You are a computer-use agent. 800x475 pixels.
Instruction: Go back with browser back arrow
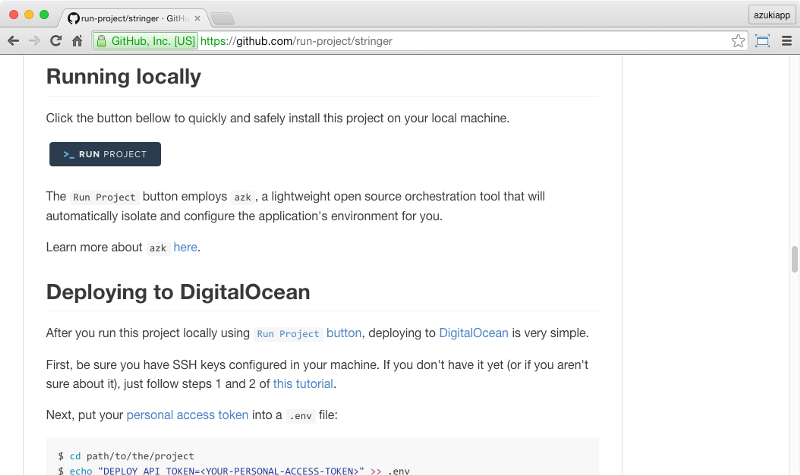coord(13,41)
